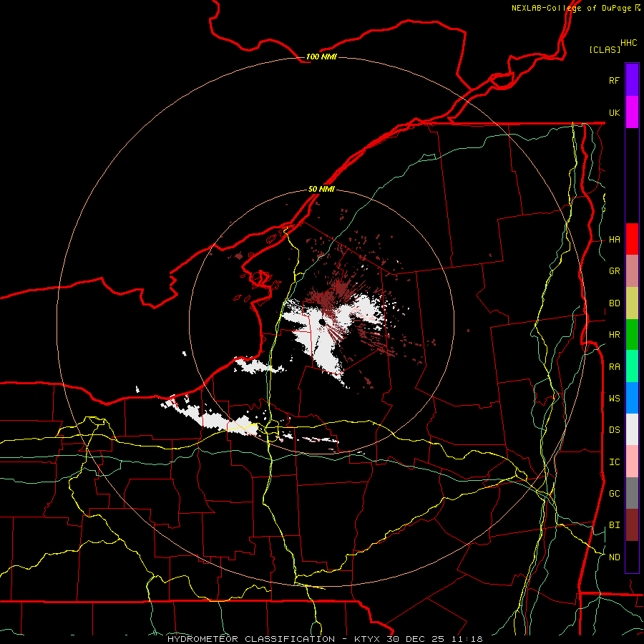Click the 'WS' legend label

coord(614,398)
